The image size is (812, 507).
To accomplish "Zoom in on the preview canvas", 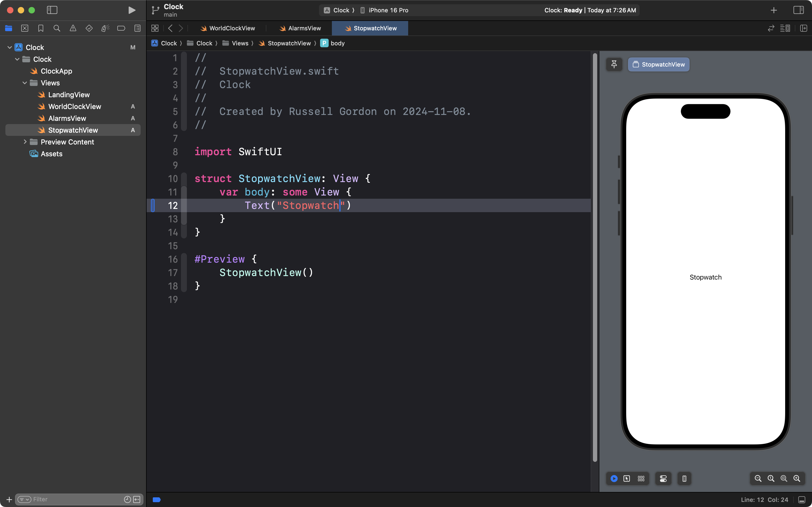I will (x=797, y=479).
